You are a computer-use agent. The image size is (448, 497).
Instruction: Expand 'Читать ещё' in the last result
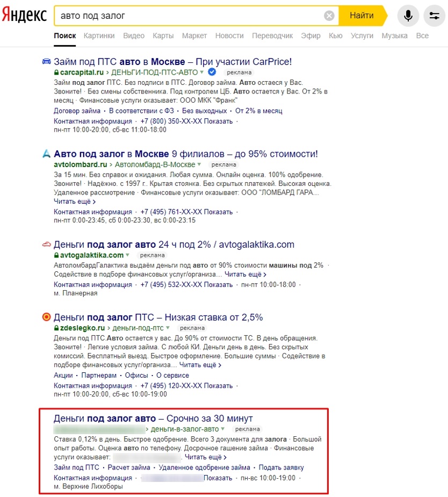click(206, 457)
